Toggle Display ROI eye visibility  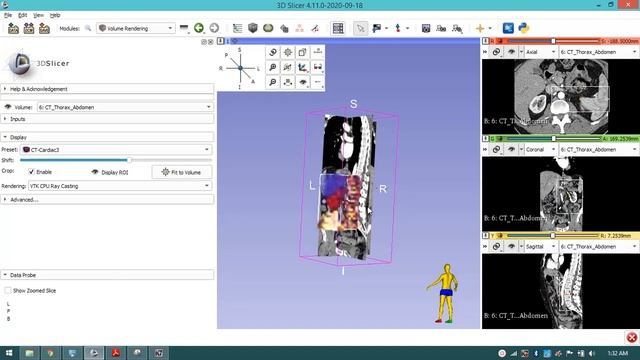click(95, 172)
